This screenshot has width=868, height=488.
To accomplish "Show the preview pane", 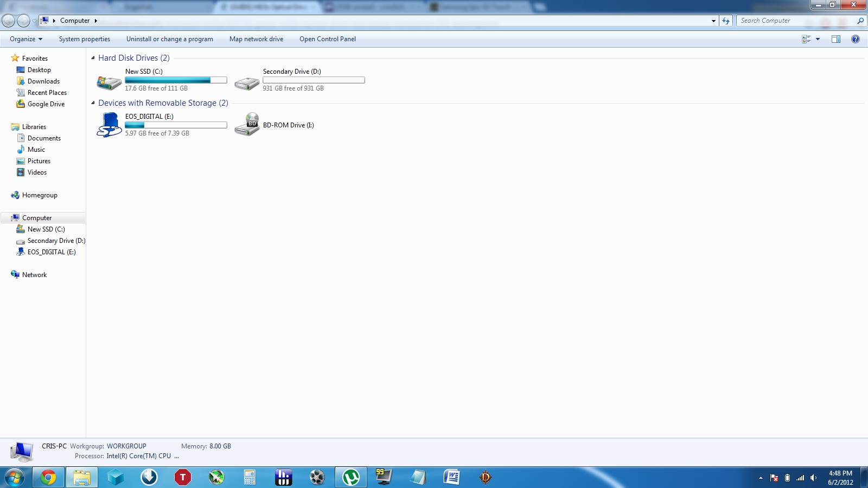I will 836,39.
